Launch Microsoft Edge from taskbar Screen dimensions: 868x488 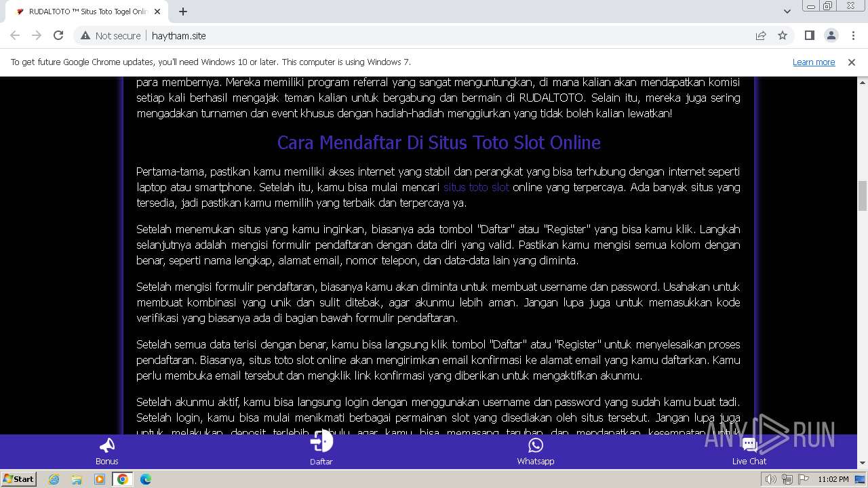click(145, 479)
